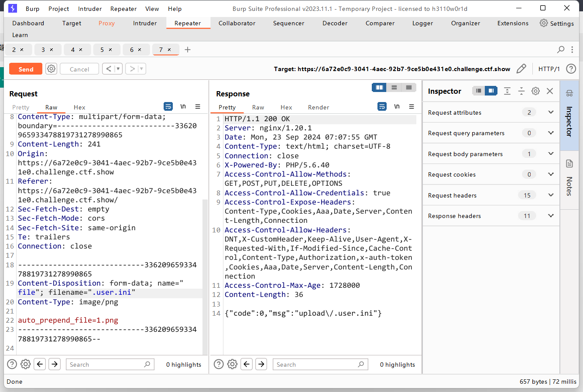Open Inspector settings gear
The height and width of the screenshot is (392, 583).
point(535,91)
